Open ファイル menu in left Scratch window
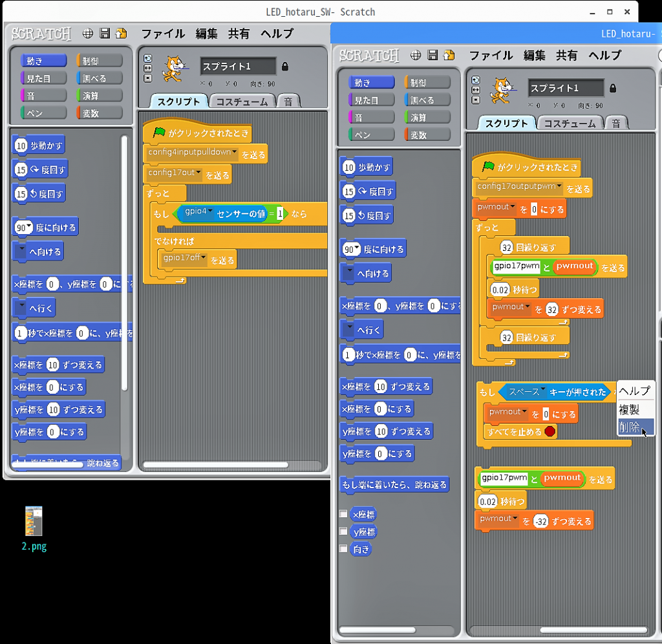 click(163, 34)
